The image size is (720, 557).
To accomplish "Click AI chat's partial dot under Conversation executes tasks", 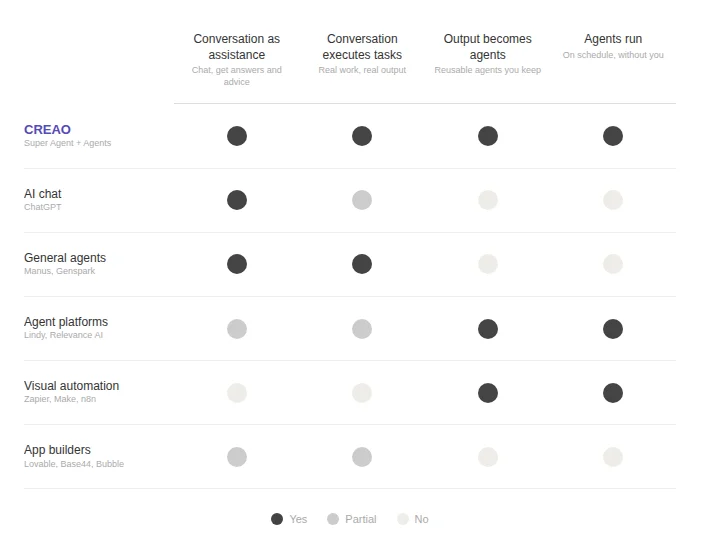I will (x=362, y=200).
